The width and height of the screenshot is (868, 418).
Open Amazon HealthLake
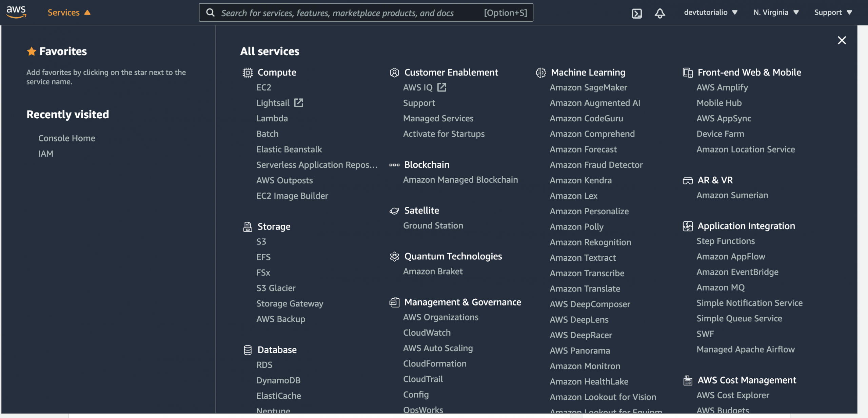pyautogui.click(x=589, y=382)
